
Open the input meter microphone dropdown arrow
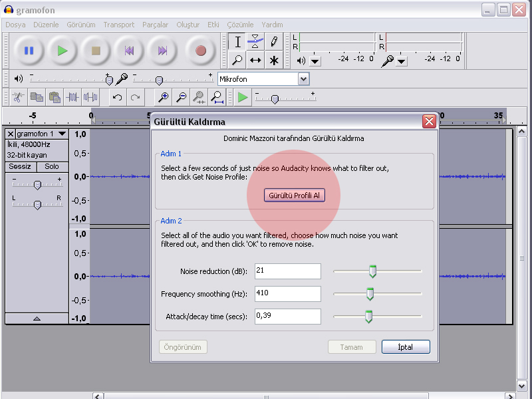click(x=402, y=61)
